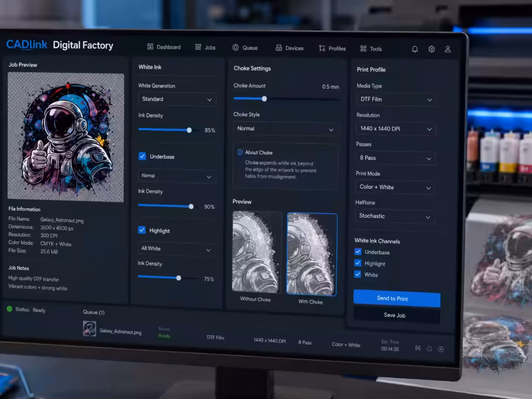The image size is (532, 399).
Task: Open the notifications bell
Action: click(x=415, y=49)
